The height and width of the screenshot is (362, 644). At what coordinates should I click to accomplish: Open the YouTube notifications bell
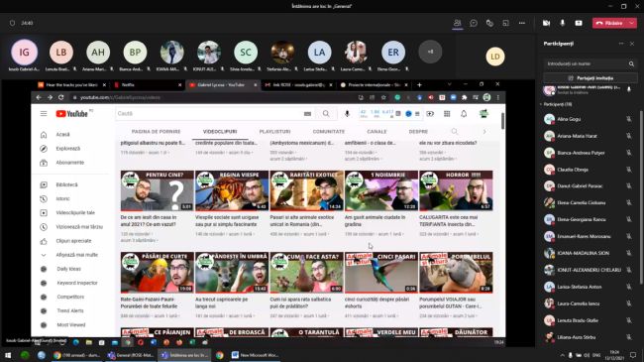coord(464,113)
